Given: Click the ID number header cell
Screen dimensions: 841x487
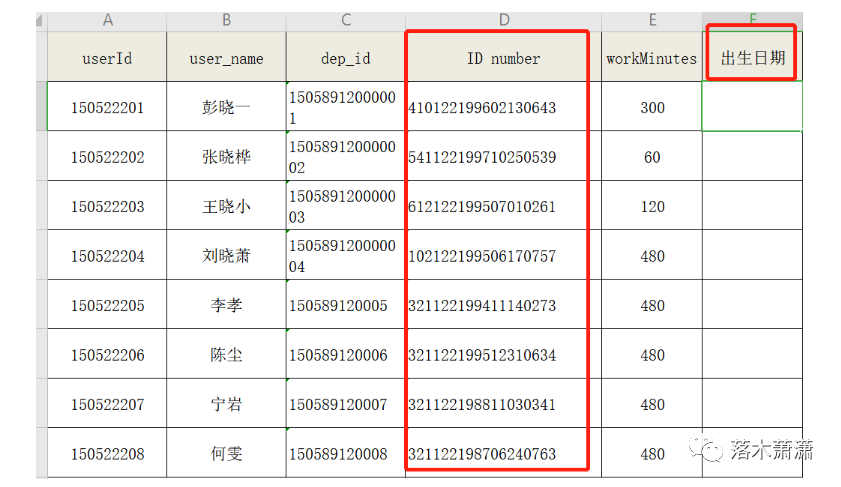Looking at the screenshot, I should coord(503,57).
